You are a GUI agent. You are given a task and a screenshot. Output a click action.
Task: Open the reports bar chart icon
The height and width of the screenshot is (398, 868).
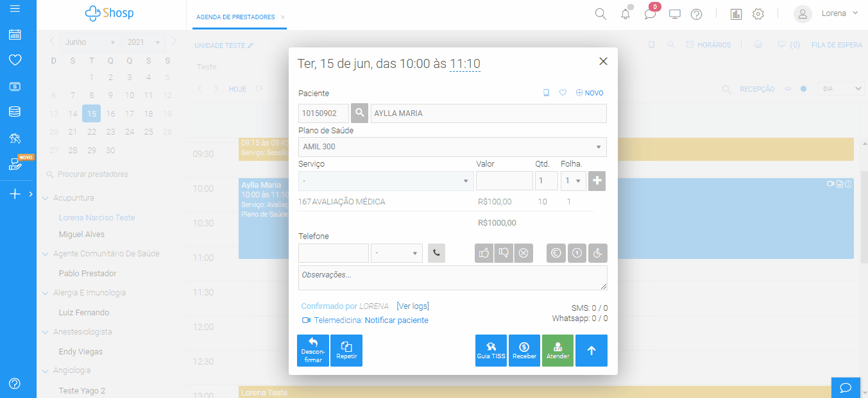click(x=736, y=14)
